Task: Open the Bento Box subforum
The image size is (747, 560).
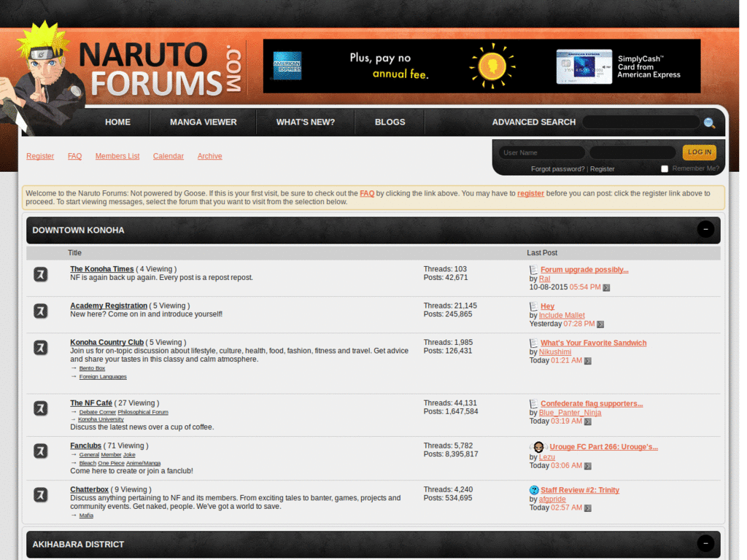Action: point(92,368)
